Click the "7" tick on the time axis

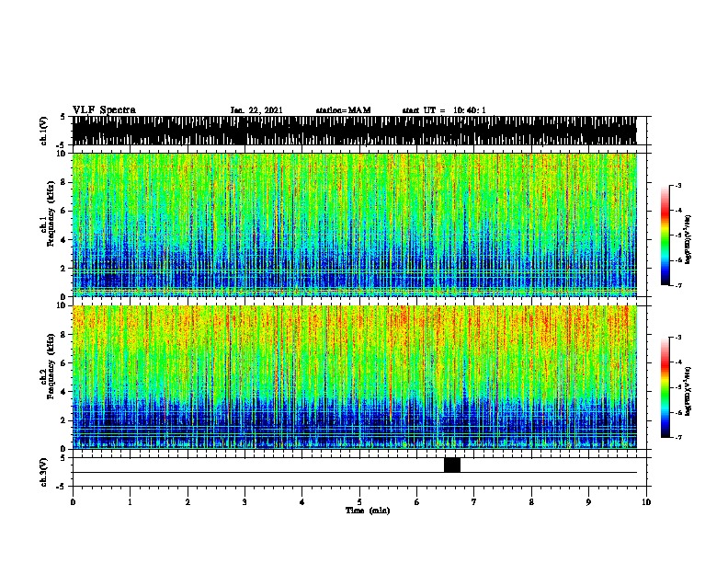474,502
